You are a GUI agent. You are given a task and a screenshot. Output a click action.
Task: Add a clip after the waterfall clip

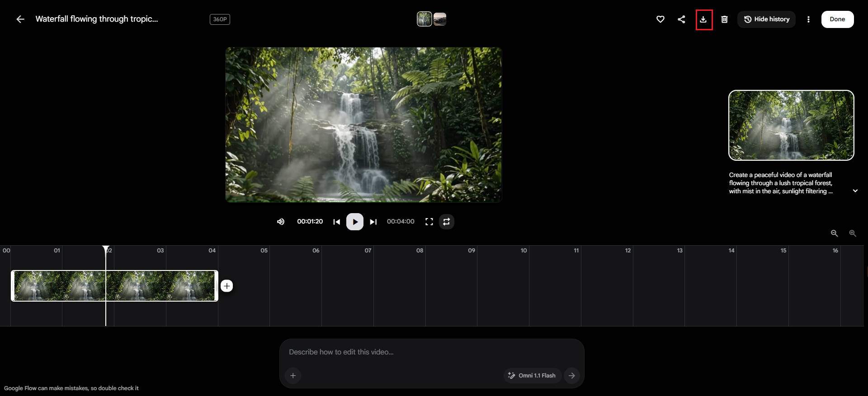coord(227,286)
